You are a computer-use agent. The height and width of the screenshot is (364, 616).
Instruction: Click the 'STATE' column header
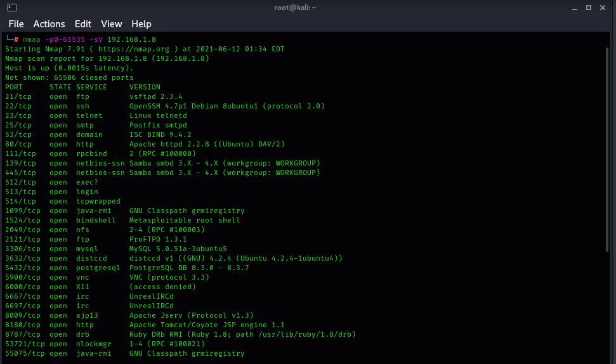(60, 87)
